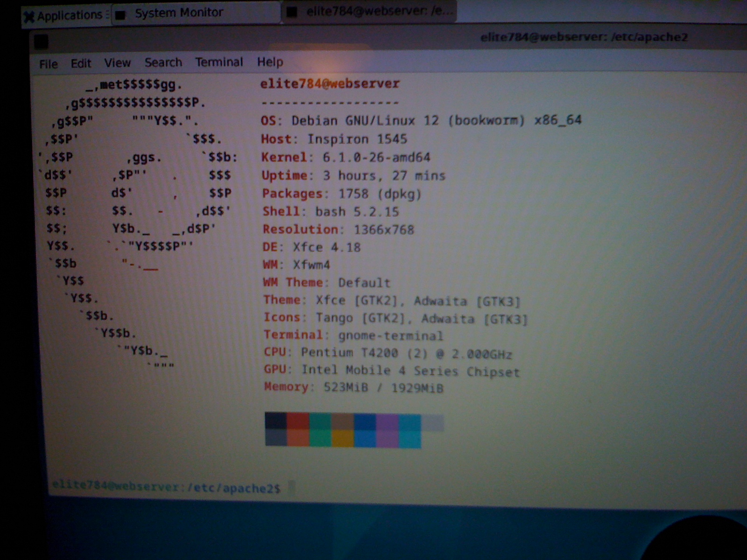Click the Icons line Tango [GTK2], Adwaita [GTK3]
747x560 pixels.
point(395,318)
